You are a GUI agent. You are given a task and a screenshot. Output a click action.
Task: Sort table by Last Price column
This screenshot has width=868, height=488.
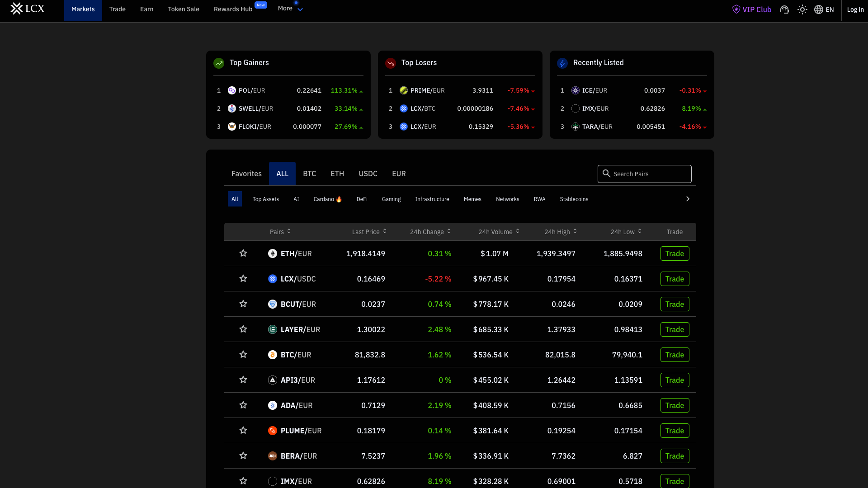(x=369, y=232)
